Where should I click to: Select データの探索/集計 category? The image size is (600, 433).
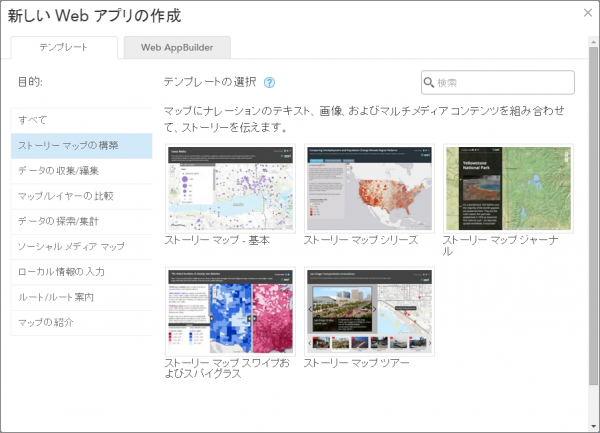(82, 221)
